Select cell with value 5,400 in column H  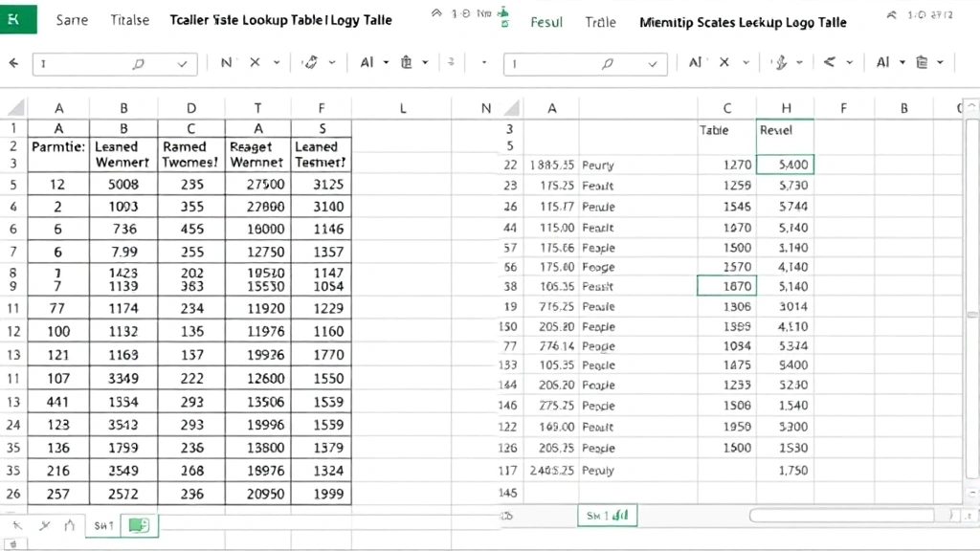(785, 165)
